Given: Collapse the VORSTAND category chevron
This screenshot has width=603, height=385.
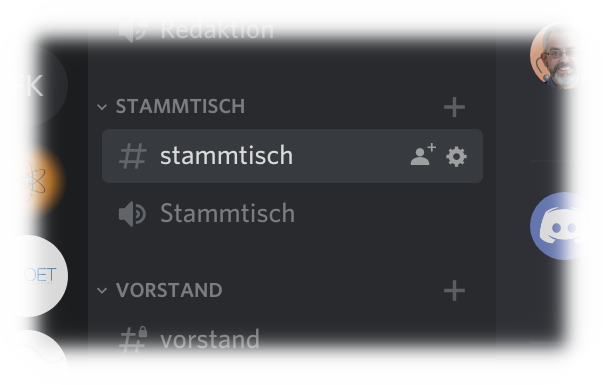Looking at the screenshot, I should pos(102,290).
